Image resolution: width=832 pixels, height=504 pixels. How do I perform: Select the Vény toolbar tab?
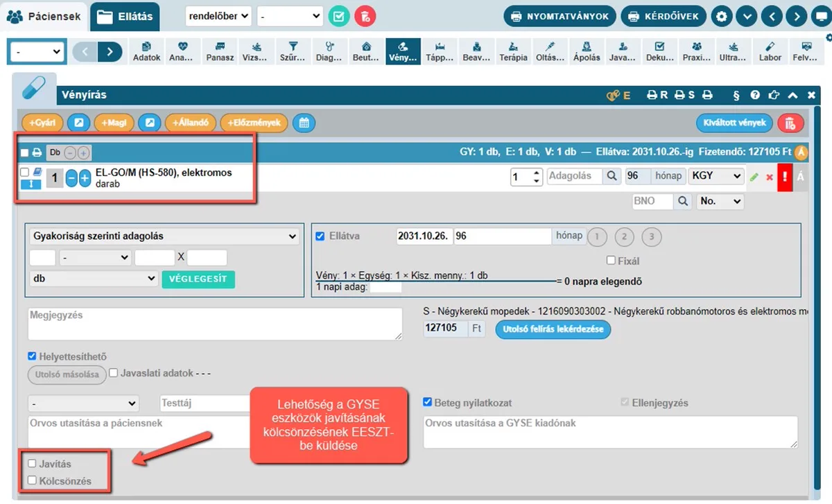[403, 51]
